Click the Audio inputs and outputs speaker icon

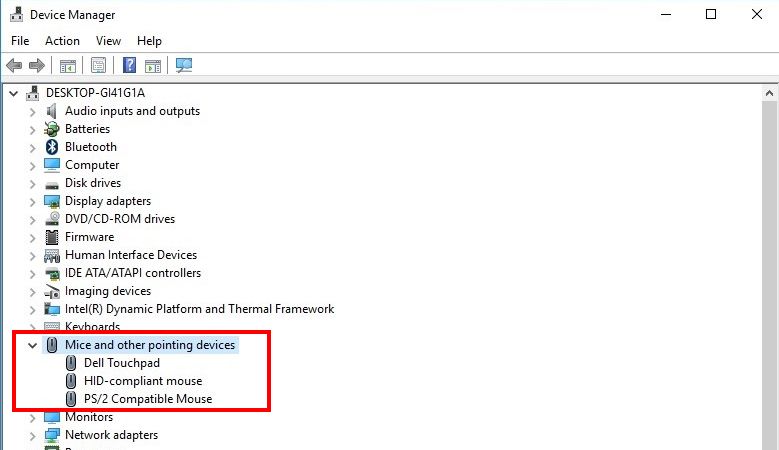(52, 111)
